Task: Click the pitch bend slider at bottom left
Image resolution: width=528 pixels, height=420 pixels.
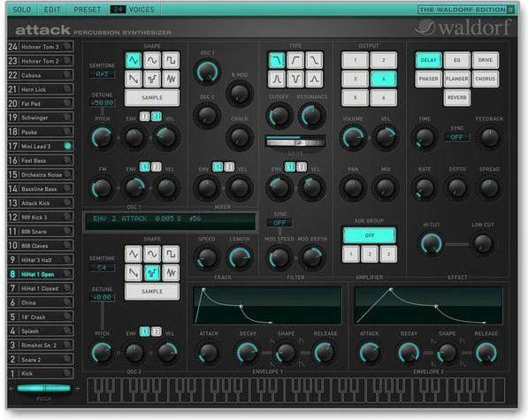Action: click(43, 389)
